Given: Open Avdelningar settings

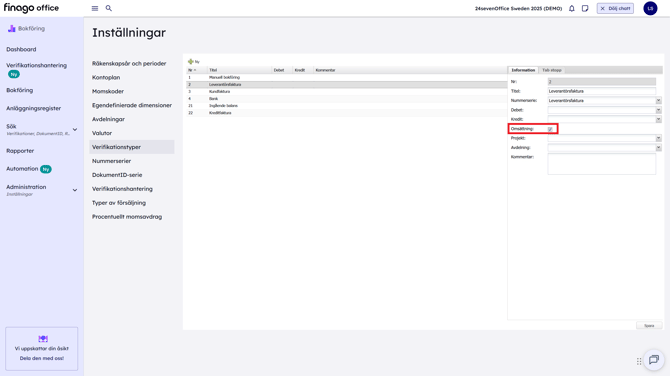Looking at the screenshot, I should click(108, 119).
